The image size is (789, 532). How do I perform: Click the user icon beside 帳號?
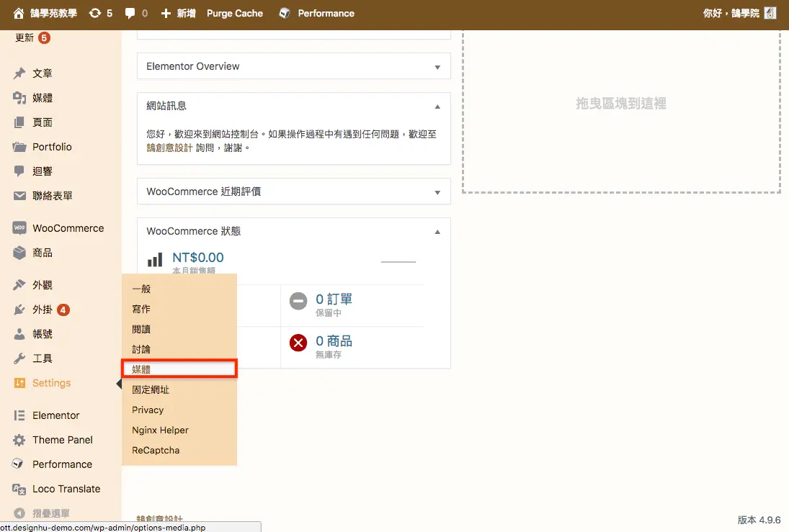pyautogui.click(x=19, y=334)
